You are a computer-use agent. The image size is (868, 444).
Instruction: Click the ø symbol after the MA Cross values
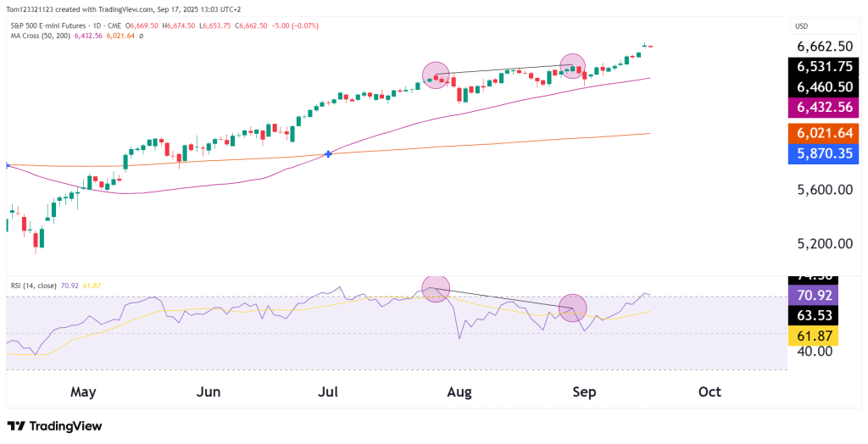pos(141,36)
